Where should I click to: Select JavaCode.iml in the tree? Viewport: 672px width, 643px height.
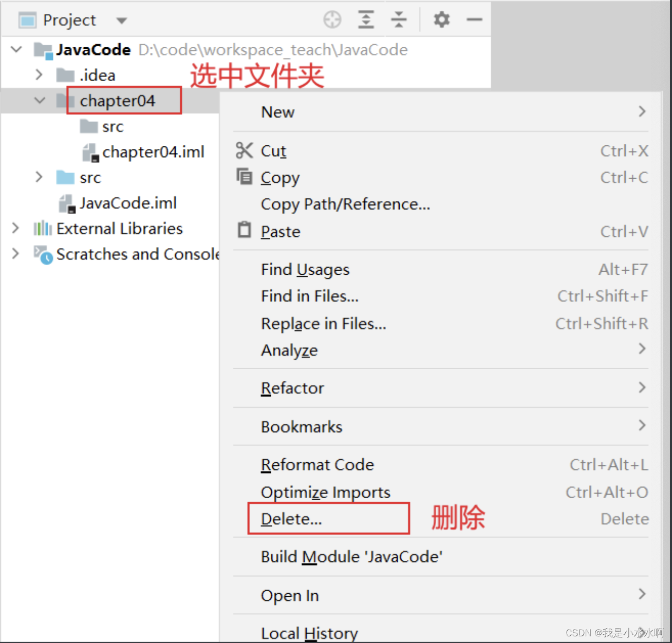(128, 203)
